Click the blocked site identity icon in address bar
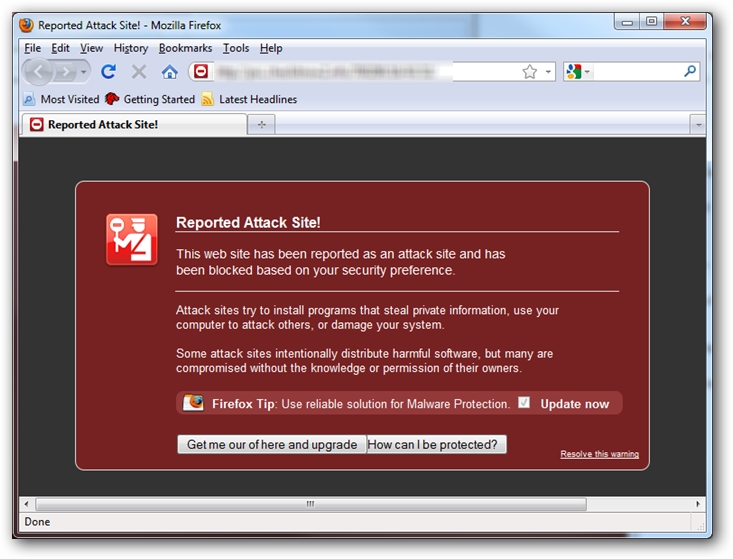733x559 pixels. point(201,72)
